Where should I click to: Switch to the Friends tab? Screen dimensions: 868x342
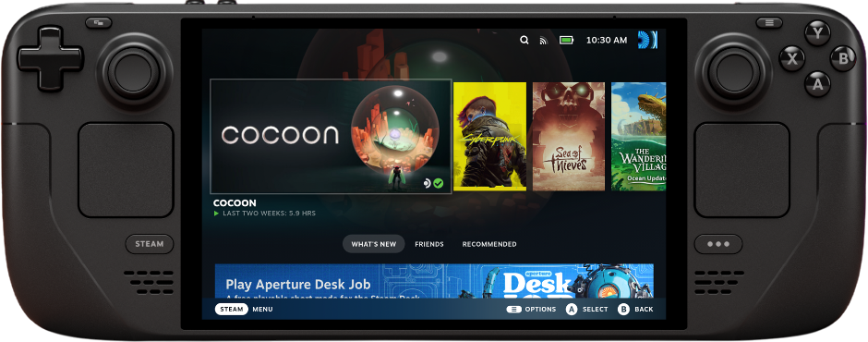click(x=429, y=244)
